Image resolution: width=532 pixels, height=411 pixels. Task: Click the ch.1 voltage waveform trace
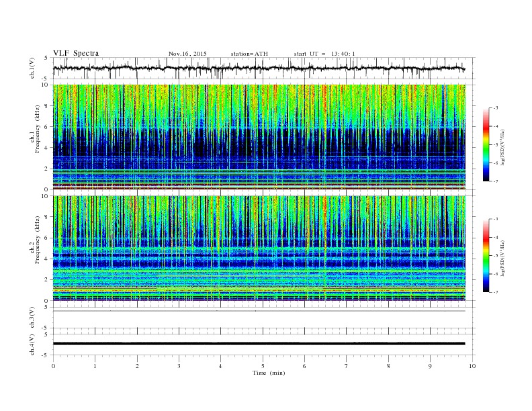(x=259, y=68)
